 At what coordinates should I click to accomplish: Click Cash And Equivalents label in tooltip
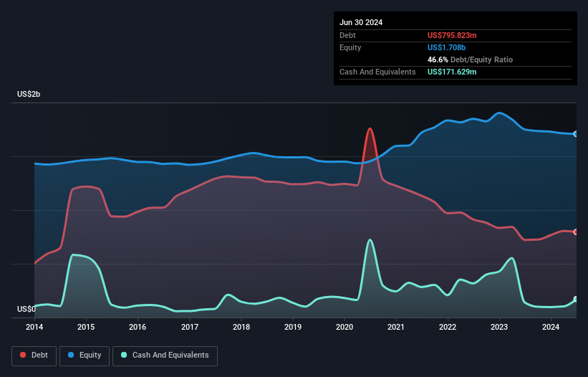coord(377,72)
